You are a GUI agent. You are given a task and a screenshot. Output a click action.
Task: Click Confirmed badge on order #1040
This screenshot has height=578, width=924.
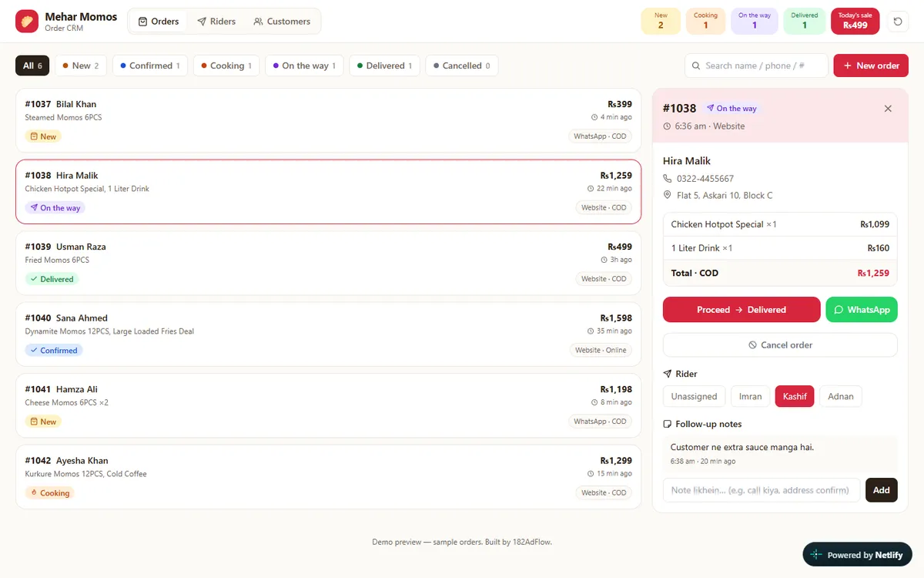[x=54, y=351]
